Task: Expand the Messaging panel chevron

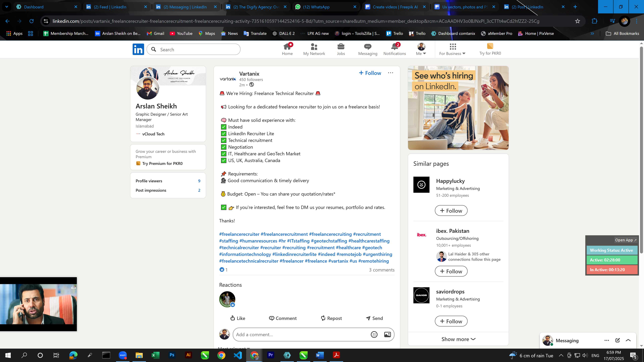Action: [x=628, y=340]
